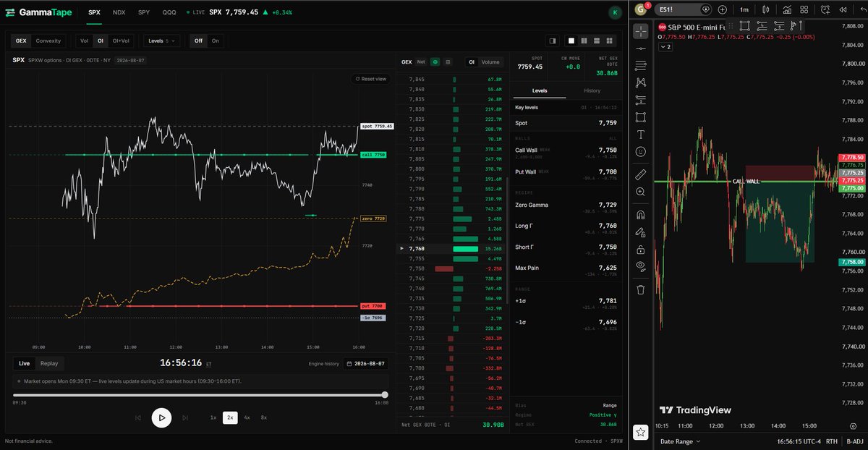Set playback speed to 4x
868x450 pixels.
247,417
